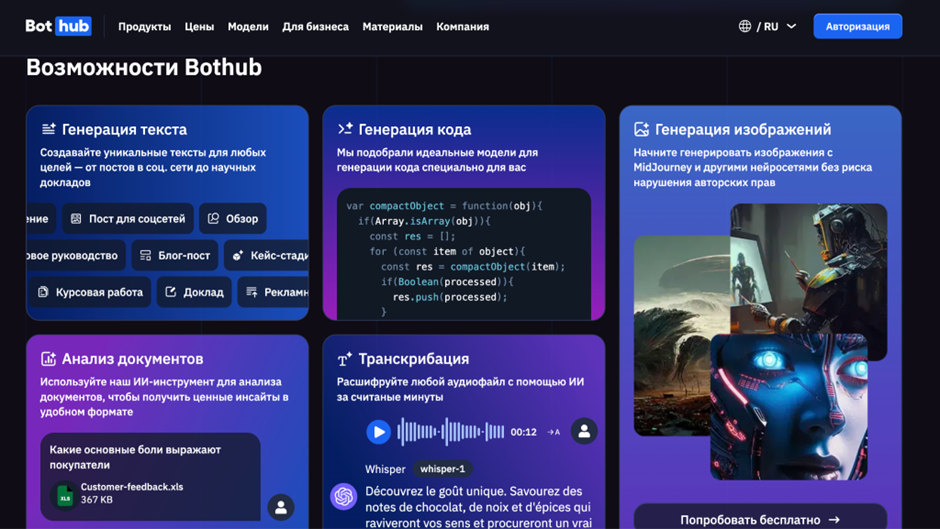Select the Кейс-стади chip
This screenshot has height=529, width=940.
coord(267,256)
